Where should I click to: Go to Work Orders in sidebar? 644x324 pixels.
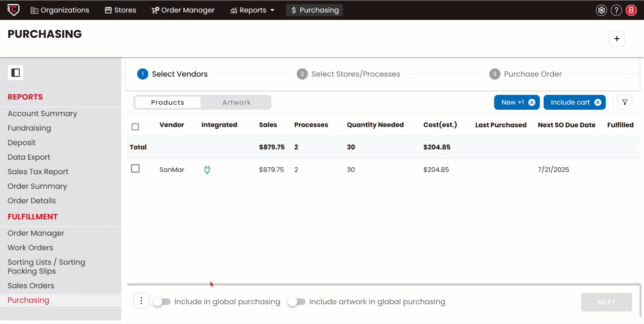tap(30, 247)
